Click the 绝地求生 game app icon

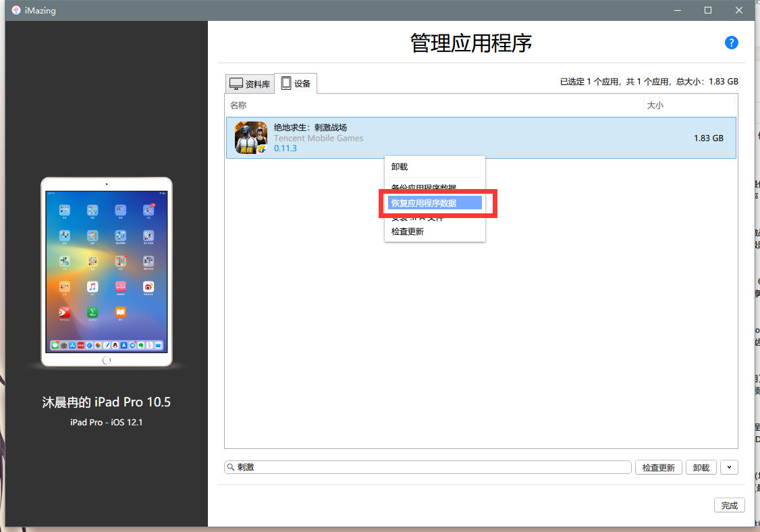pyautogui.click(x=250, y=138)
